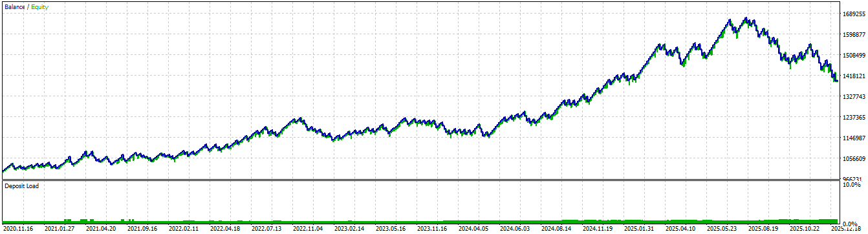Click the 2021.04.20 date label
The height and width of the screenshot is (234, 868).
[x=102, y=228]
